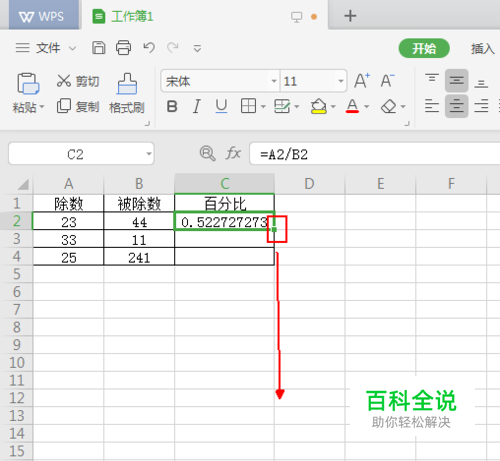500x461 pixels.
Task: Select cell containing 0.522727273
Action: pyautogui.click(x=224, y=221)
